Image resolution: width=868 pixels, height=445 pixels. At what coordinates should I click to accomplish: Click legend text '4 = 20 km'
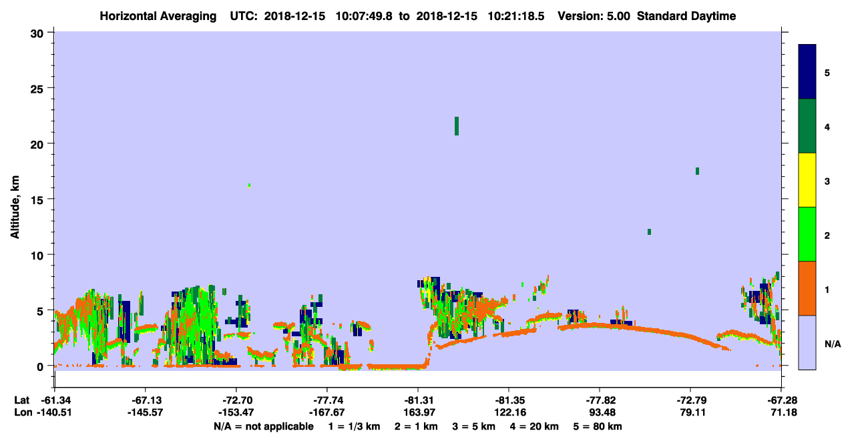coord(535,426)
